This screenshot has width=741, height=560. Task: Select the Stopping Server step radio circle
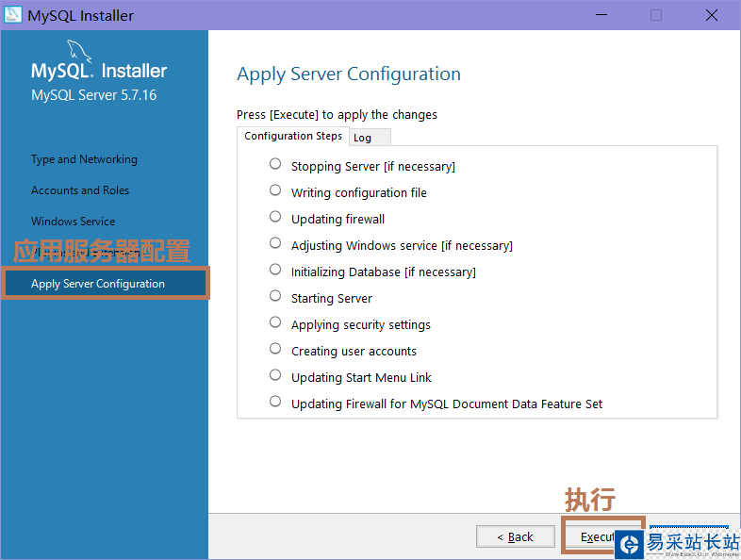click(x=275, y=164)
